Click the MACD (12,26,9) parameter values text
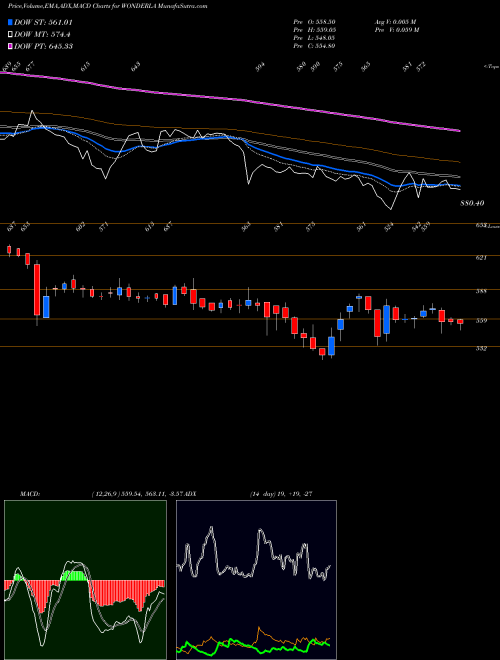500x660 pixels. tap(138, 494)
